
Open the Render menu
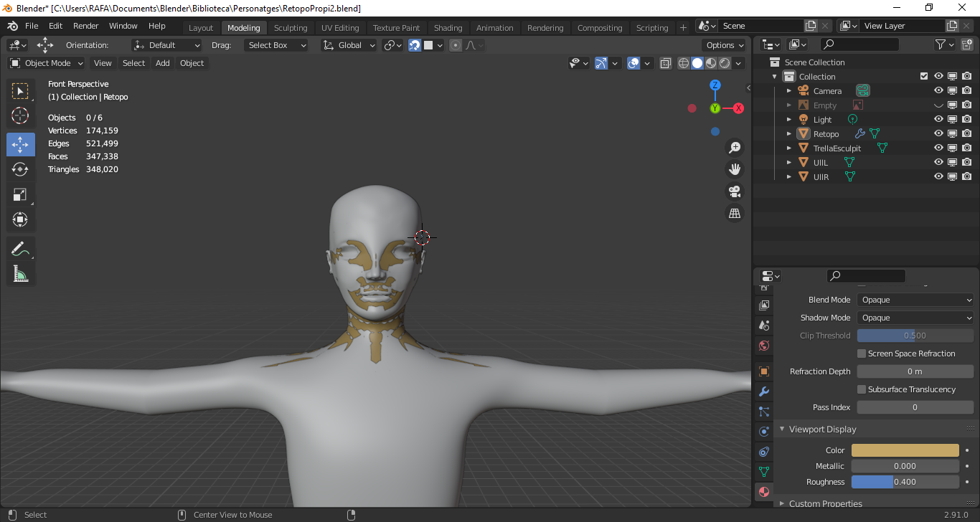[x=86, y=26]
